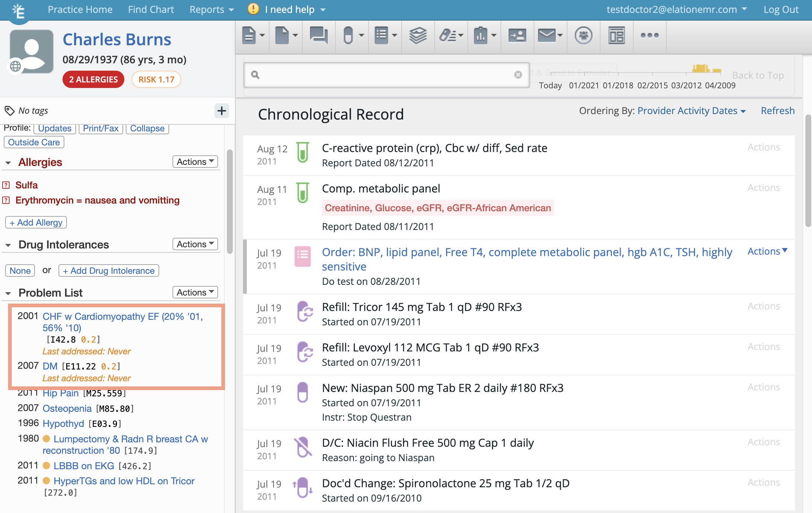Image resolution: width=812 pixels, height=513 pixels.
Task: Click the patient referral card toolbar icon
Action: tap(517, 36)
